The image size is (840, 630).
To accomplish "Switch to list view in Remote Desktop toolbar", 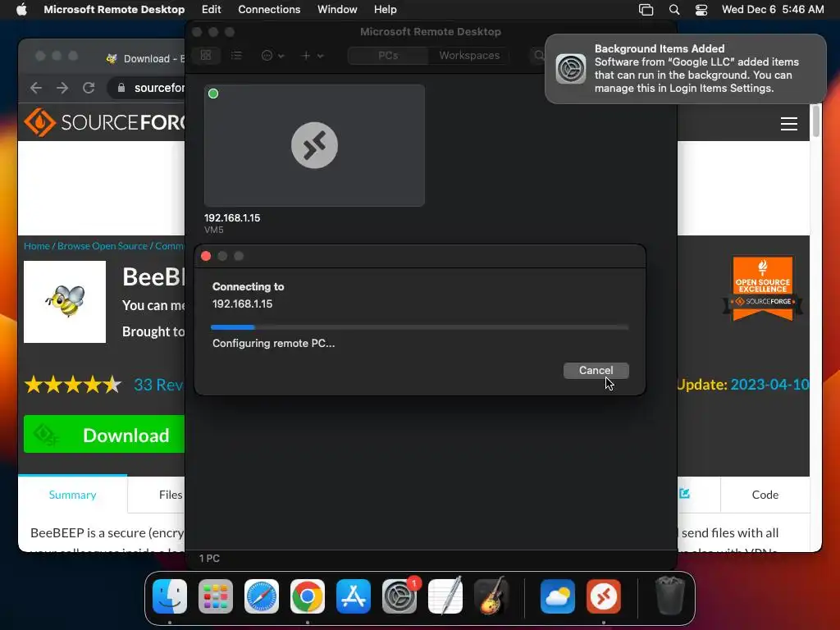I will [x=236, y=55].
